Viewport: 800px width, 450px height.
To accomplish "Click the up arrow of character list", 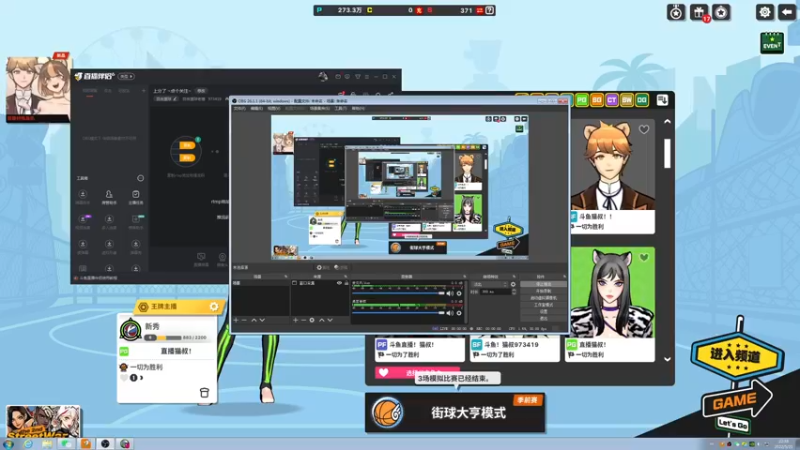I will [667, 121].
